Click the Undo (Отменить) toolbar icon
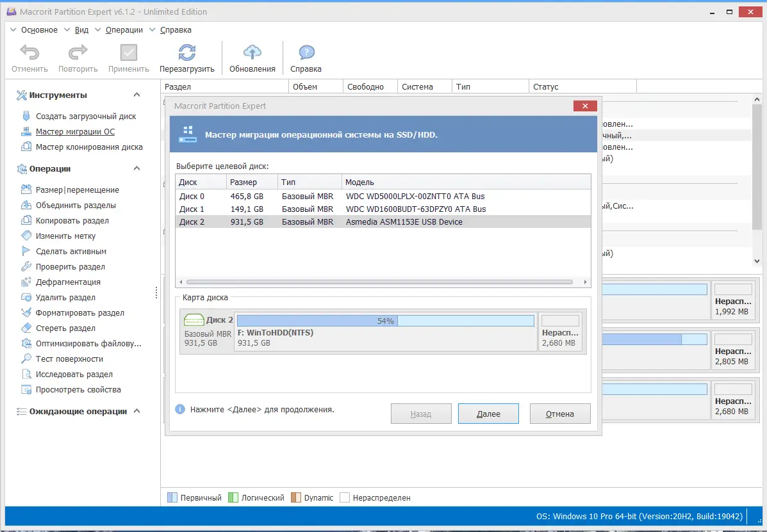767x532 pixels. pos(29,52)
